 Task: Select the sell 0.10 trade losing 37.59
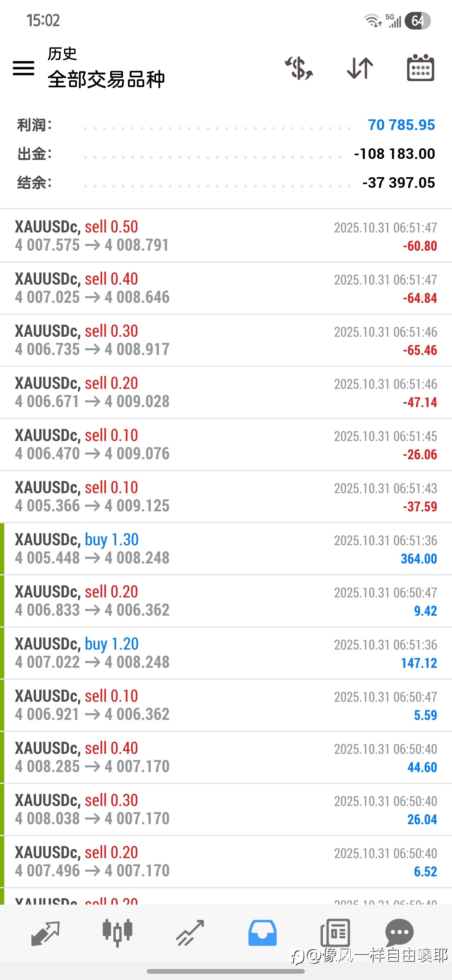pos(226,497)
